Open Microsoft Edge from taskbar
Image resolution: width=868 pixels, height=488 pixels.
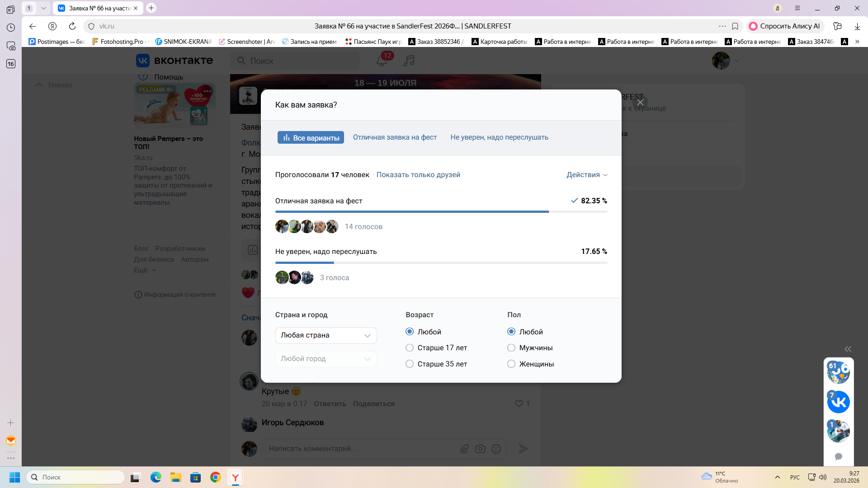point(156,477)
